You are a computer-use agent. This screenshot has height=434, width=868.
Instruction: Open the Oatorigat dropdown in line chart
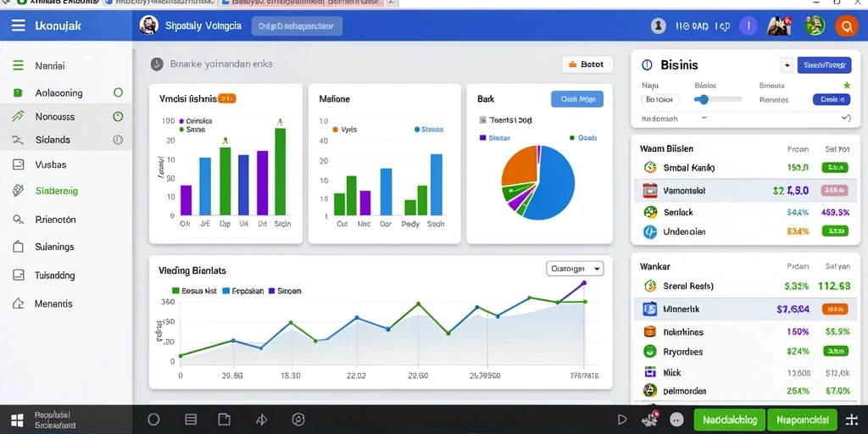(x=575, y=269)
